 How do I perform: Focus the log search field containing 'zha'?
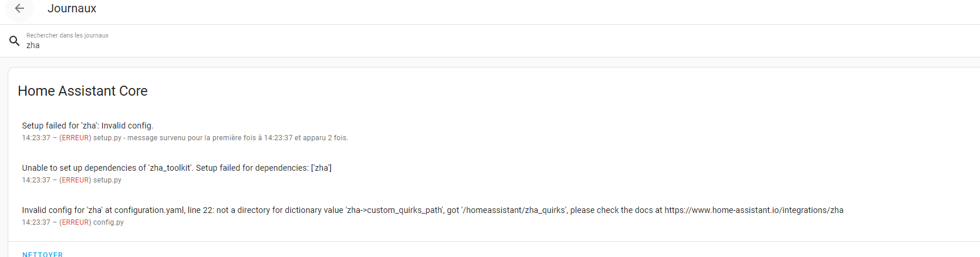(x=493, y=40)
